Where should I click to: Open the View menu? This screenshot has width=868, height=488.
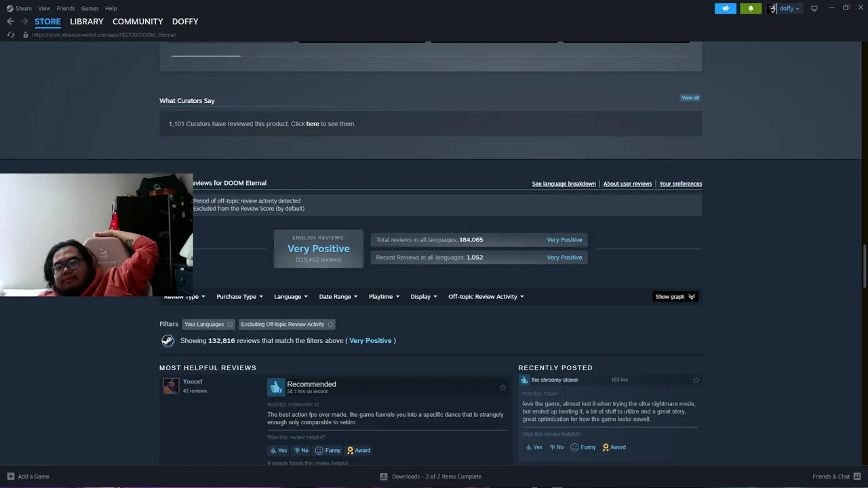(x=44, y=8)
